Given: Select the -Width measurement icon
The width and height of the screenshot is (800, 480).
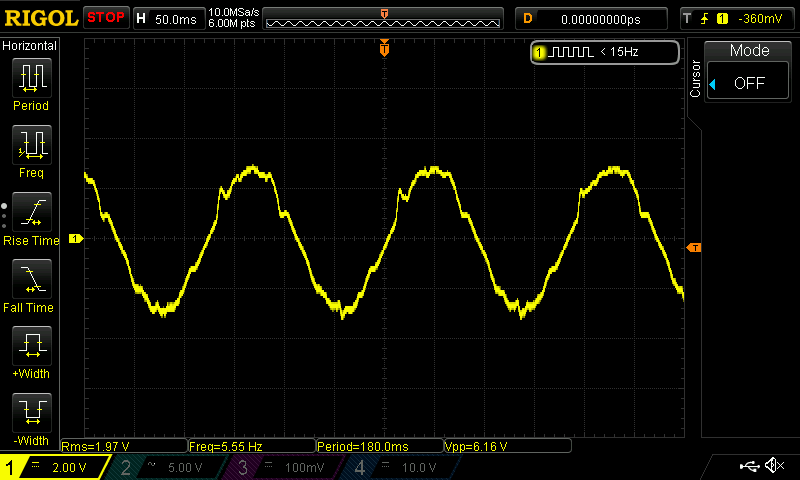Looking at the screenshot, I should [32, 413].
